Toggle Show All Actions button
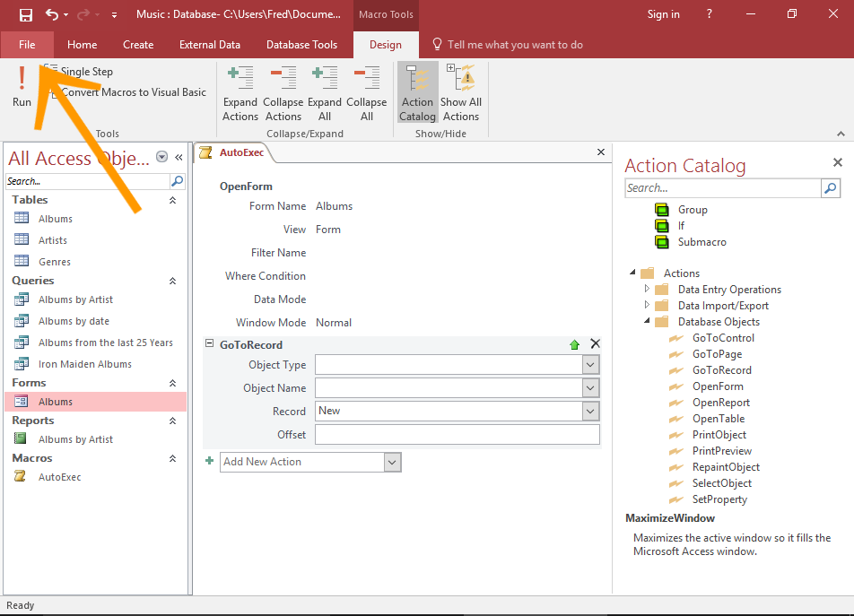The image size is (854, 616). (461, 93)
